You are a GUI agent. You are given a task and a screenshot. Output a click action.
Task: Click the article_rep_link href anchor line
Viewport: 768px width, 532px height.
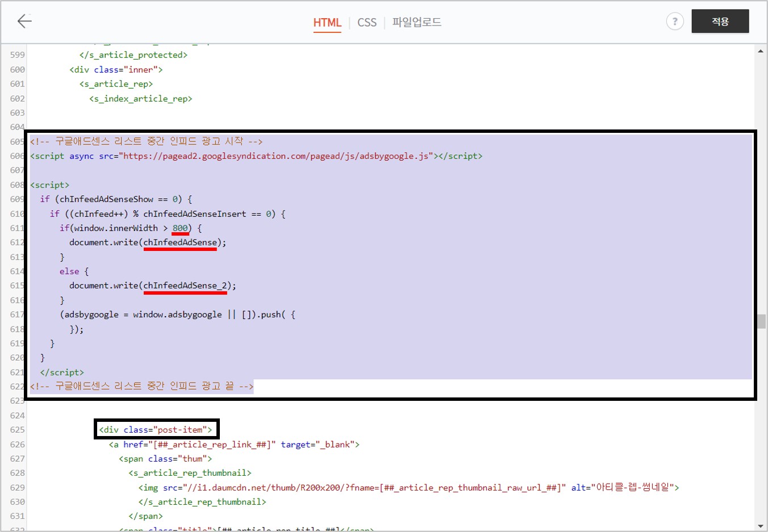coord(234,445)
